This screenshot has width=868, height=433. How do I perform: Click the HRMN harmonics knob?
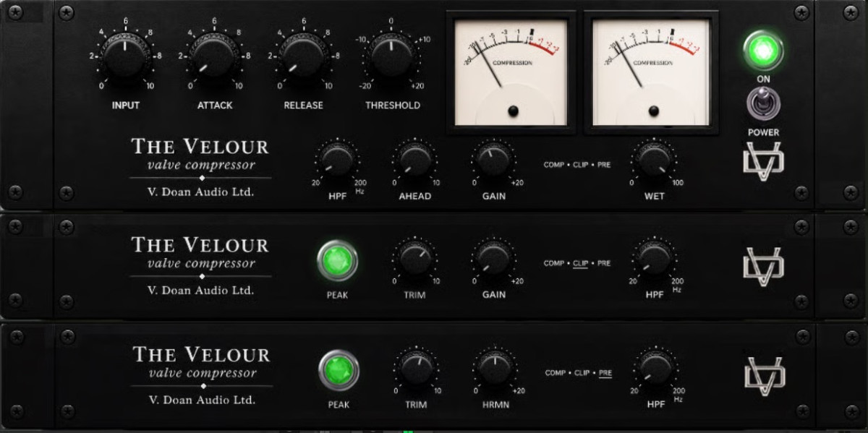(x=495, y=369)
